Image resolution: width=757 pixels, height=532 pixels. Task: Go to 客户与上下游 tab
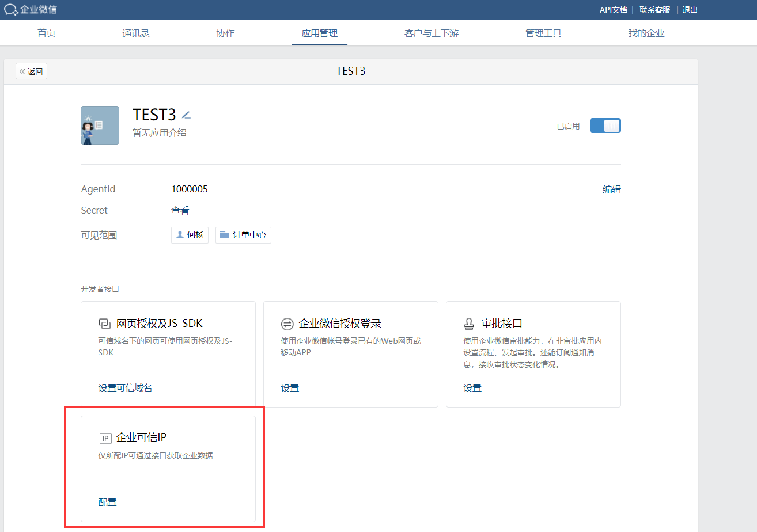[432, 33]
